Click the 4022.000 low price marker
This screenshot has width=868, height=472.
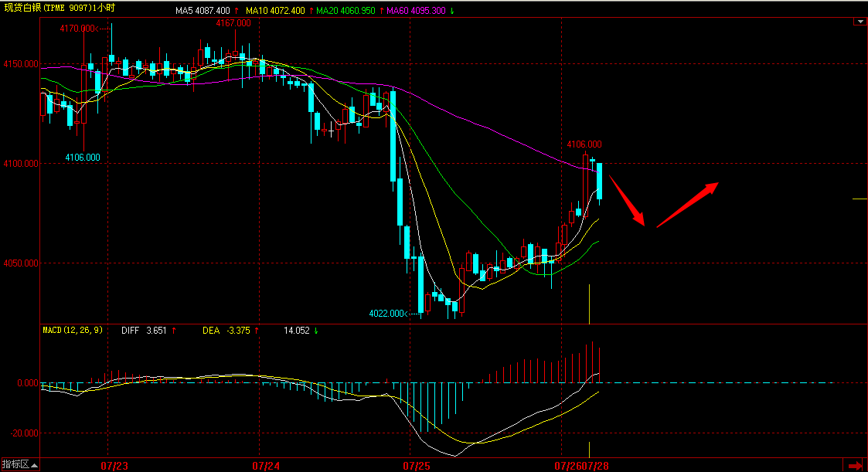(x=389, y=314)
